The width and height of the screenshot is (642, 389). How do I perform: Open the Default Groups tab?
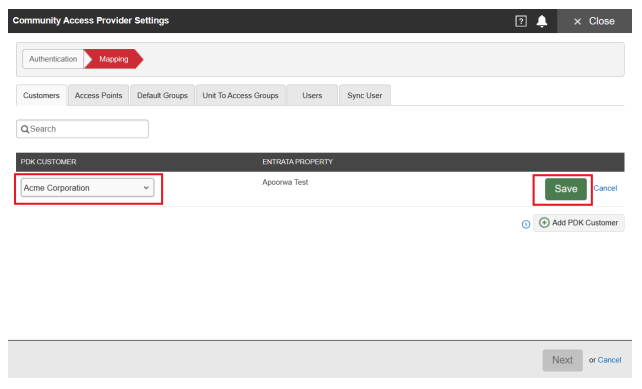click(x=162, y=95)
